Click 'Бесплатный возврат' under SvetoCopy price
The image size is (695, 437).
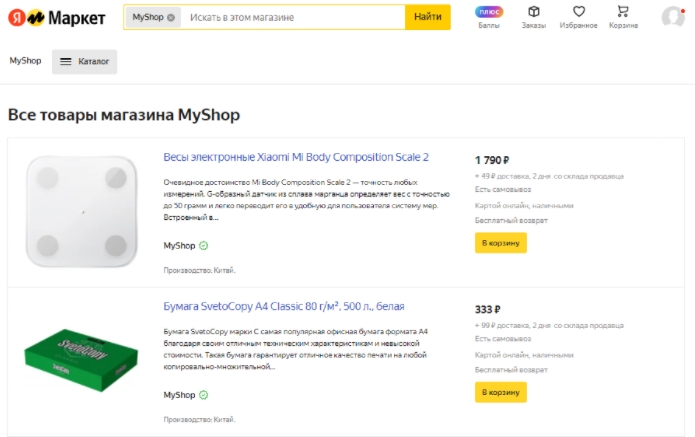point(511,370)
